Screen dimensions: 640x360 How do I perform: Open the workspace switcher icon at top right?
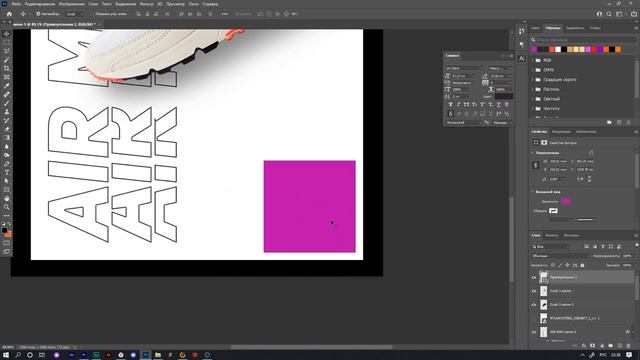click(619, 14)
